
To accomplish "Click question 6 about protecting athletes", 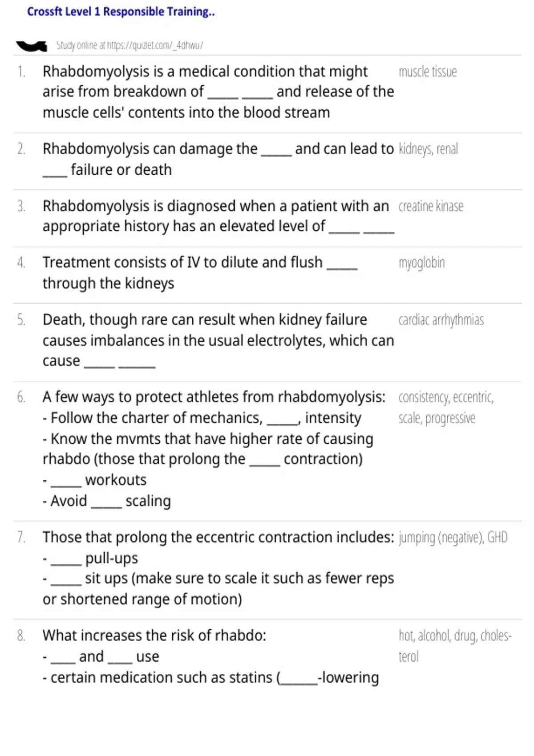I will coord(214,449).
